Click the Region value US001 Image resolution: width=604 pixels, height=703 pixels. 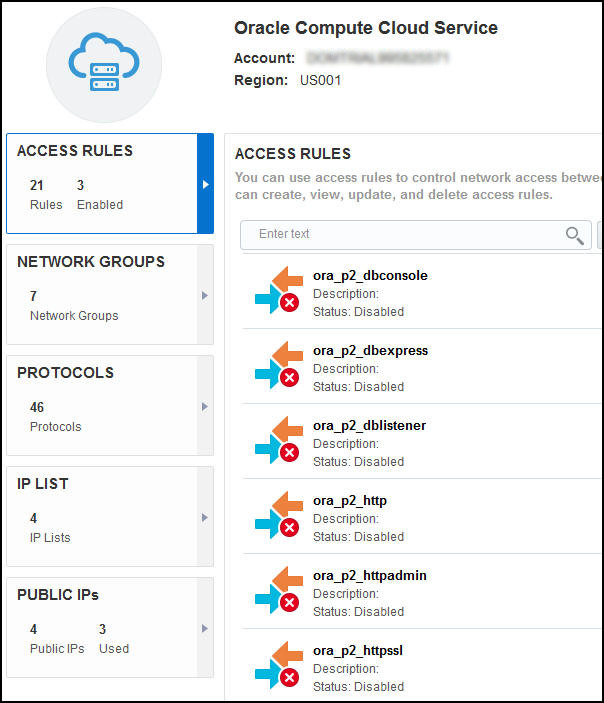point(321,81)
